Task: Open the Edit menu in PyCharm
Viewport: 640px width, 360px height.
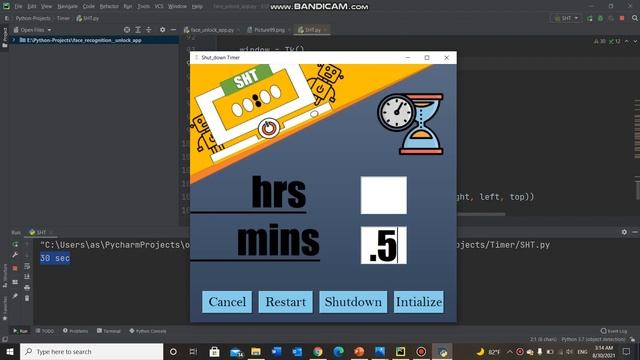Action: coord(32,7)
